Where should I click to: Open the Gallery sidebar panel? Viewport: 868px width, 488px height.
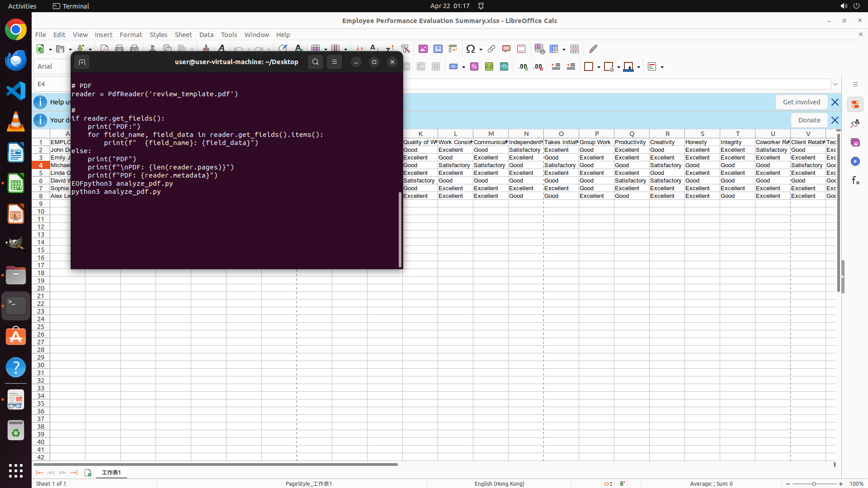[855, 142]
